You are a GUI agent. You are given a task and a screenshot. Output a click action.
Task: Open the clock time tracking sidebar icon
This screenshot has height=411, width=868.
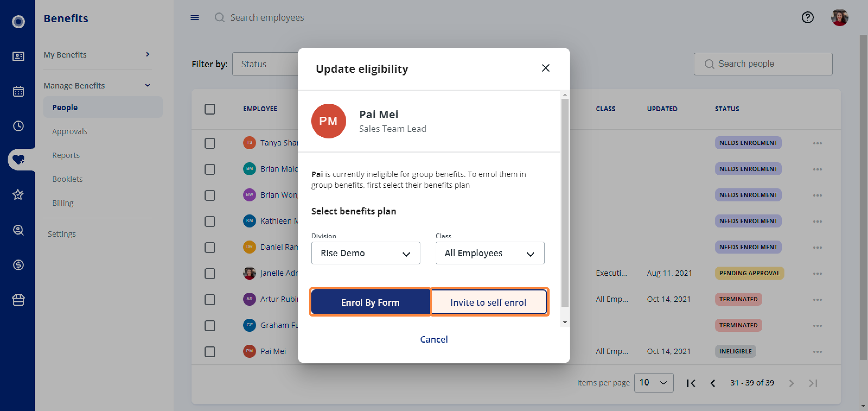(x=18, y=126)
